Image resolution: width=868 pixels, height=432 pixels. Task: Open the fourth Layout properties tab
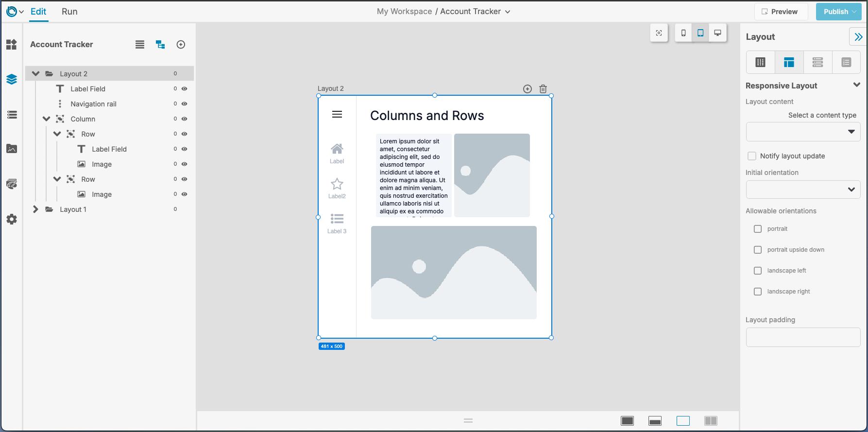click(x=847, y=62)
